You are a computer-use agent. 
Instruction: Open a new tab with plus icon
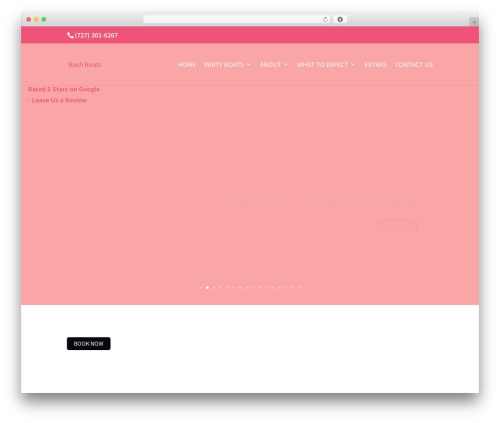[x=474, y=22]
